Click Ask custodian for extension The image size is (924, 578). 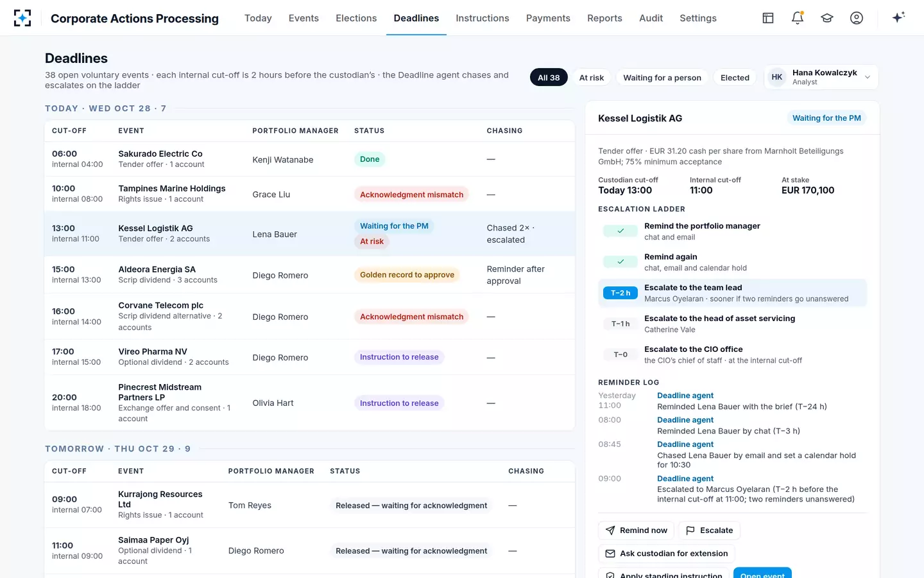pyautogui.click(x=667, y=554)
